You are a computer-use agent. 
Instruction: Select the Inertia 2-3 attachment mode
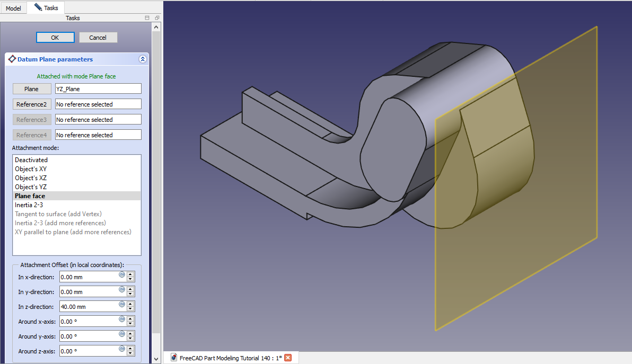29,205
